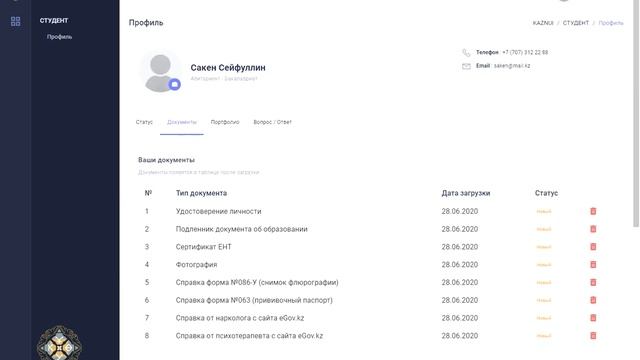Screen dimensions: 640x360
Task: Click row Справка от психотерапевта с сайта eGov.kz
Action: (x=371, y=336)
